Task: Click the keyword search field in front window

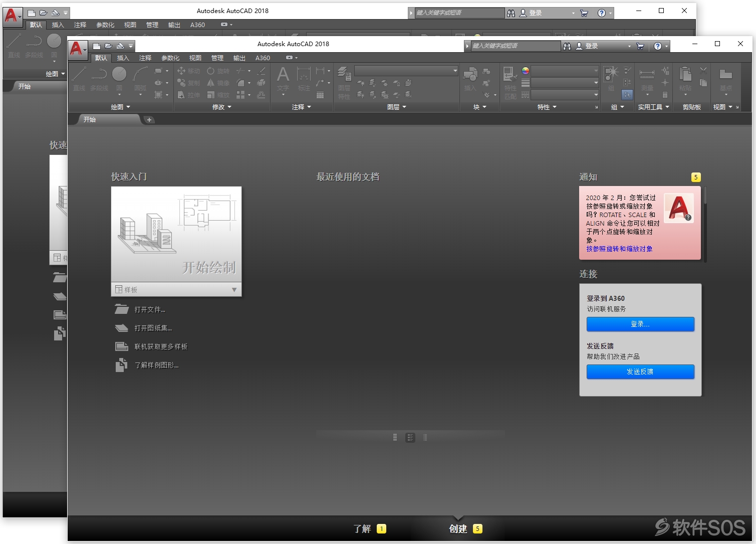Action: 516,46
